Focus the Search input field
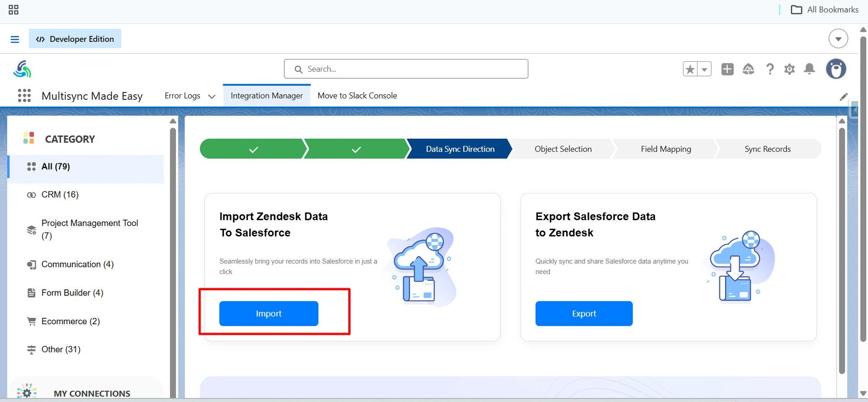868x402 pixels. tap(406, 69)
